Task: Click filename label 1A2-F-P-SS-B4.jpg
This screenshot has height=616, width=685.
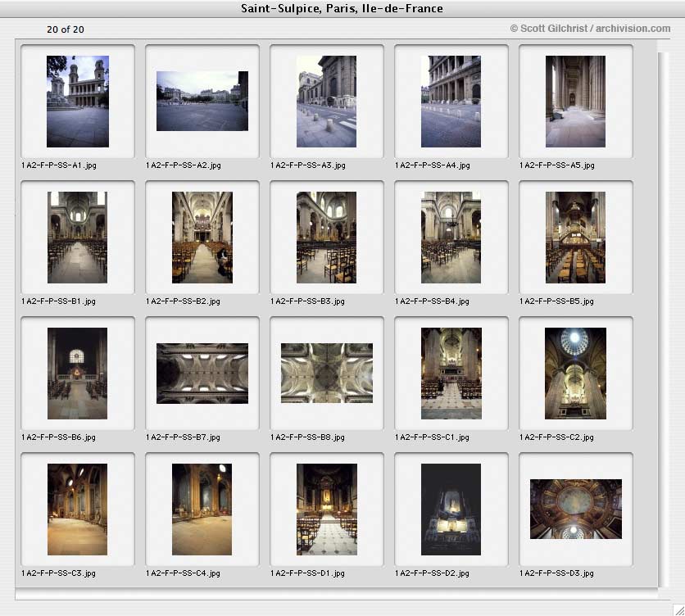Action: [x=432, y=301]
